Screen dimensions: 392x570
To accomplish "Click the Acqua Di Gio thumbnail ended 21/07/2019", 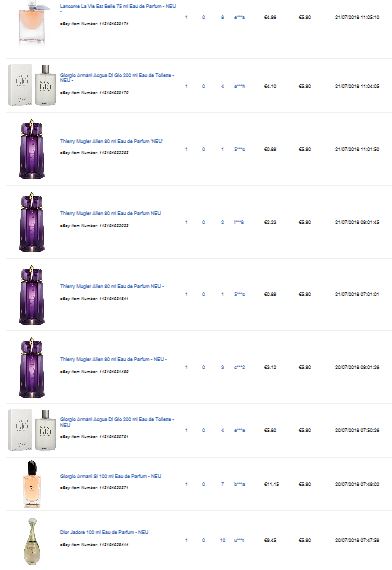I will coord(32,85).
